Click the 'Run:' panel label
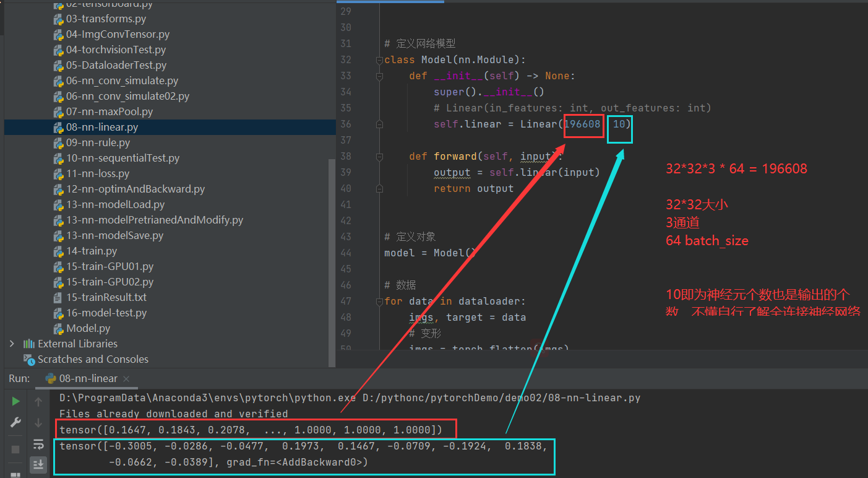Viewport: 868px width, 478px height. click(20, 378)
